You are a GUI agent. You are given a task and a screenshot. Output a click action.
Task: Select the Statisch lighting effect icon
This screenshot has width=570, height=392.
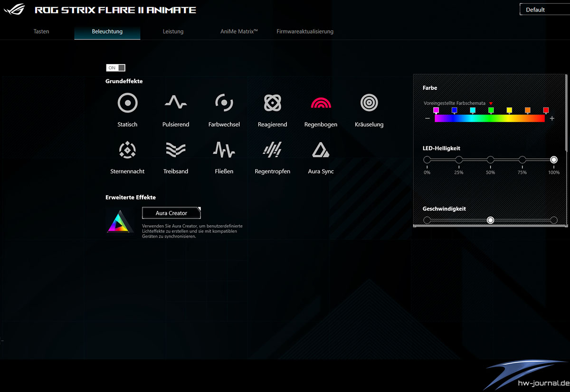coord(127,103)
